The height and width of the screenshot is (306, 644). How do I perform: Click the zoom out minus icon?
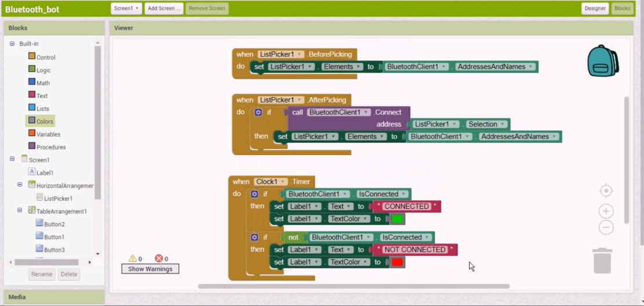coord(606,227)
